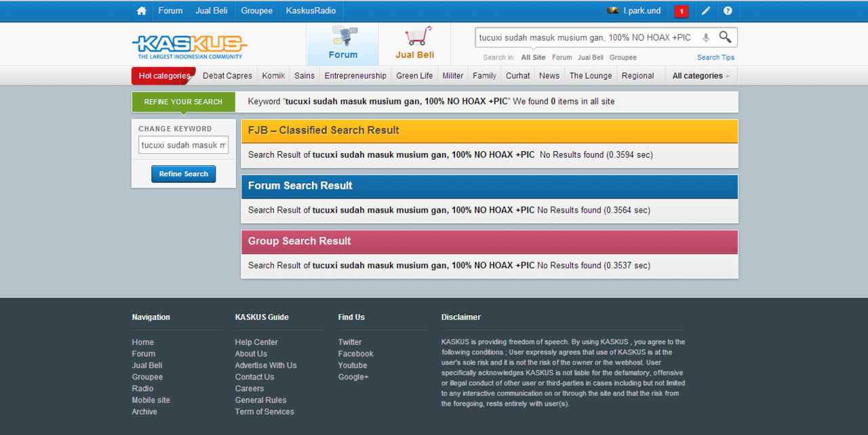Open the Mobile site link
The image size is (868, 435).
[x=151, y=400]
